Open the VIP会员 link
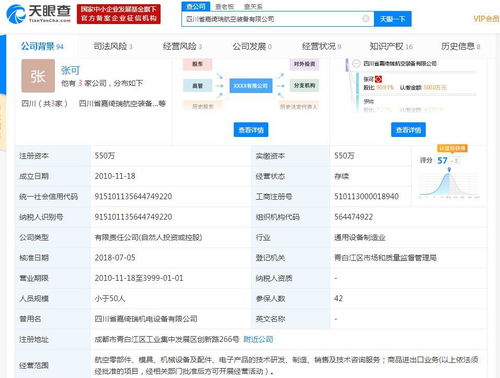The width and height of the screenshot is (500, 378). point(486,19)
